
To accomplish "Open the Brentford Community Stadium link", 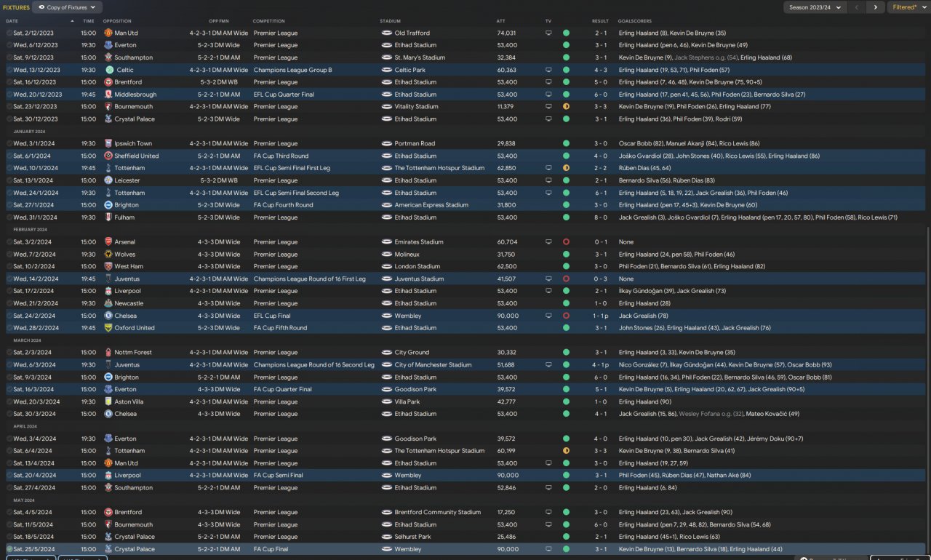I will click(437, 513).
